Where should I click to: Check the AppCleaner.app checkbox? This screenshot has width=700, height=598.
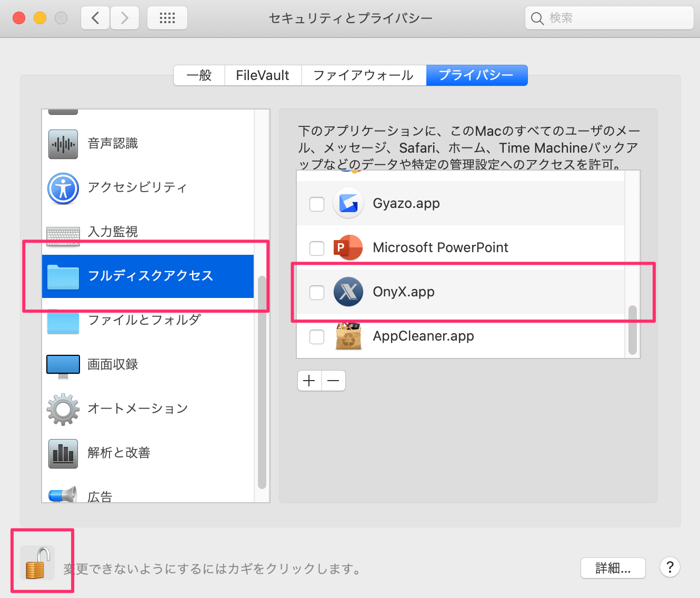point(317,336)
